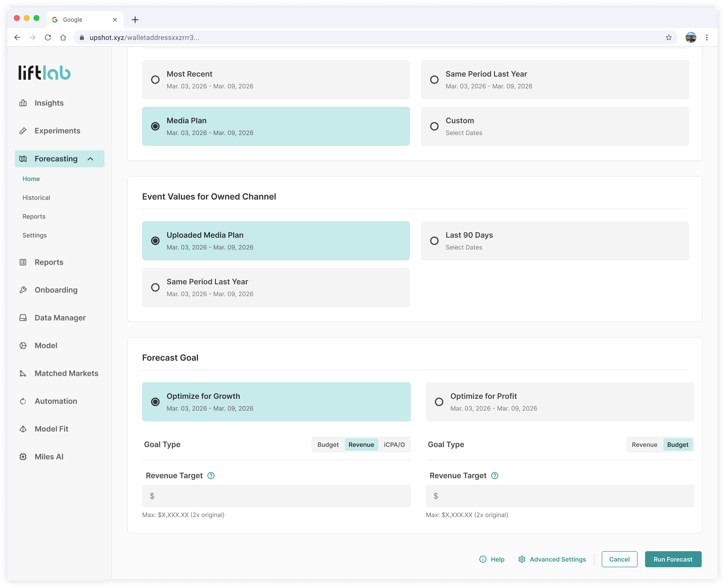Click the Advanced Settings gear icon
The height and width of the screenshot is (588, 725).
pos(522,559)
